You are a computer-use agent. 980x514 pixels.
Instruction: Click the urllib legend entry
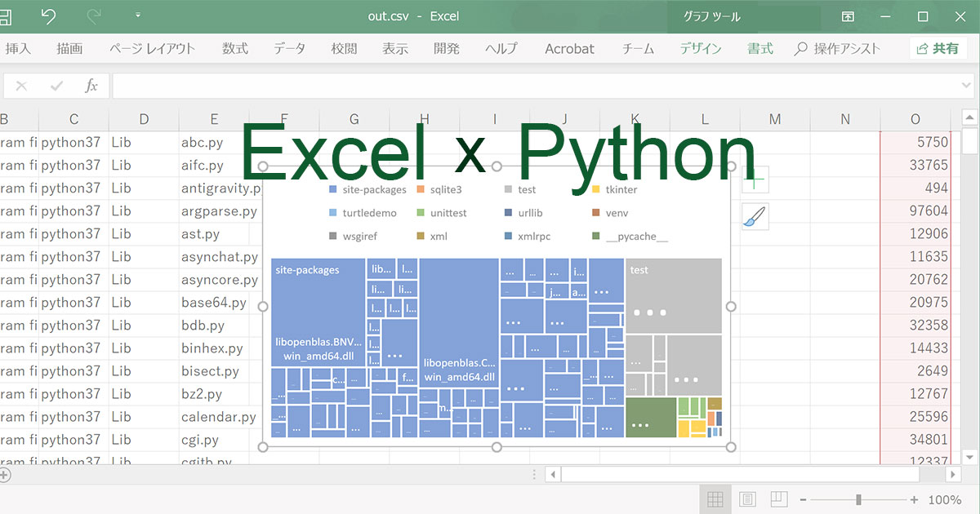(x=524, y=213)
